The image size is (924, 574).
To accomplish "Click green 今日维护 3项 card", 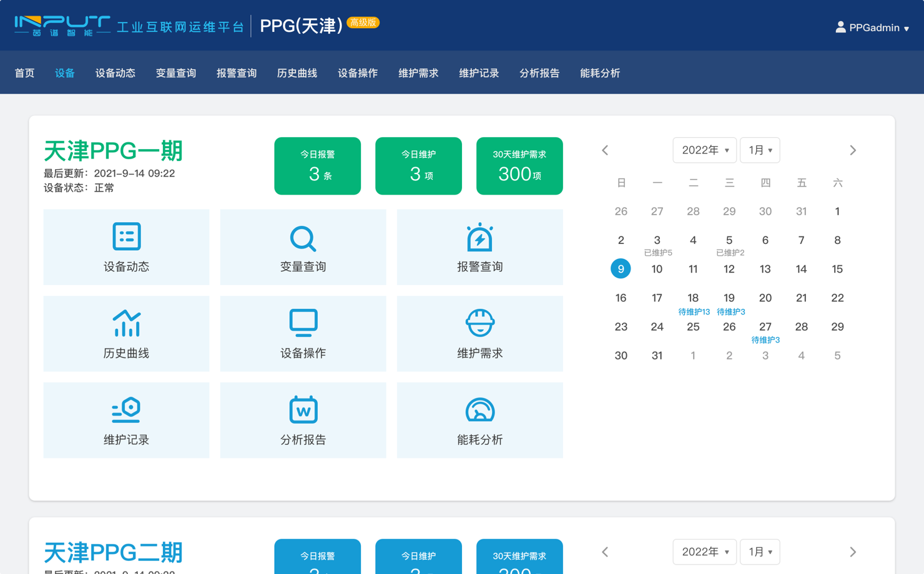I will [x=418, y=166].
